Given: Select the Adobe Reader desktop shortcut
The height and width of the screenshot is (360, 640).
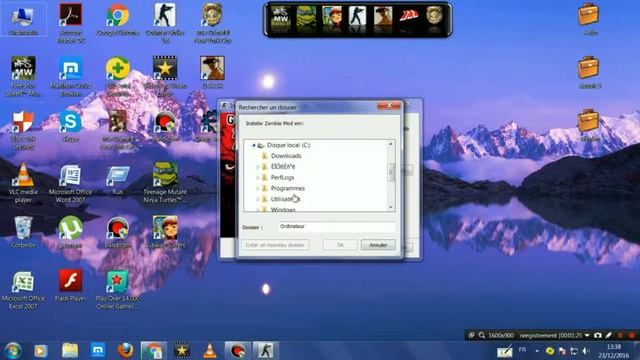Looking at the screenshot, I should (x=70, y=22).
